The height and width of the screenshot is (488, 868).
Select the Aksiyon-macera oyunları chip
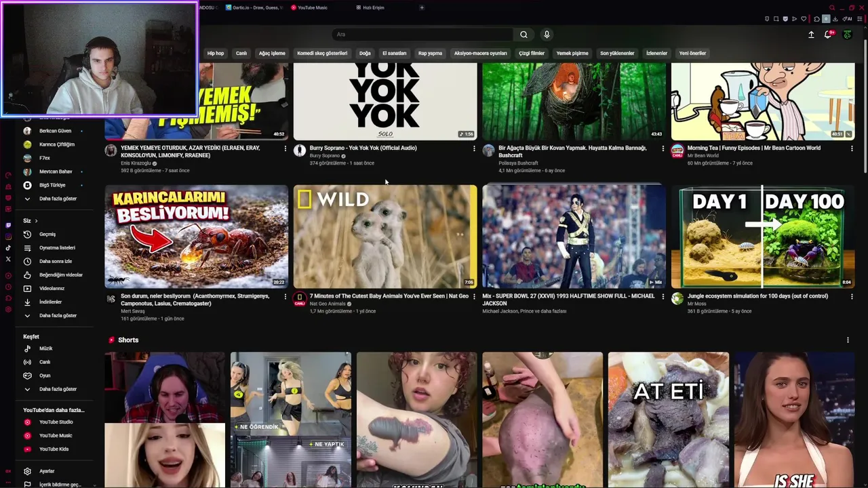tap(480, 53)
